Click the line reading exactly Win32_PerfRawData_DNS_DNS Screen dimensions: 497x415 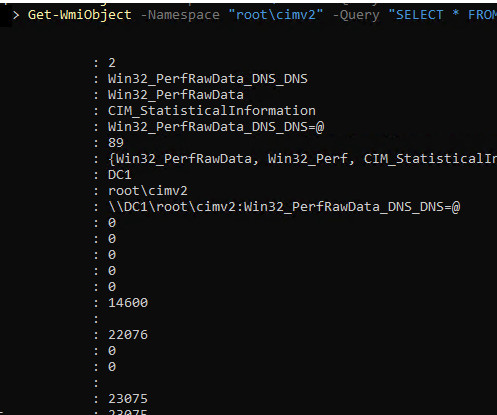coord(208,79)
